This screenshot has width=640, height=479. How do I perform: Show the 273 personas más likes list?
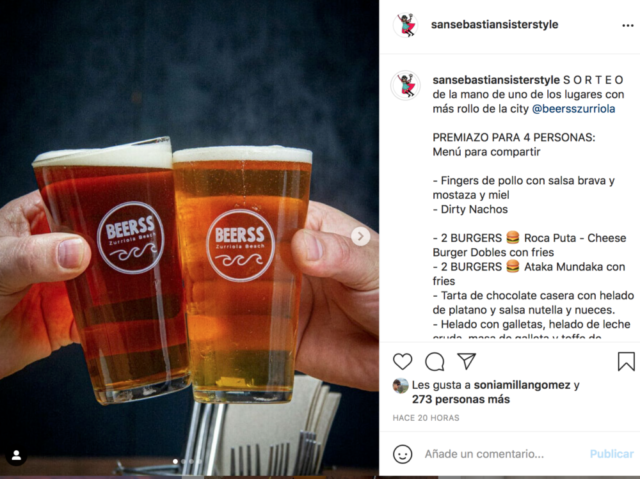tap(461, 399)
